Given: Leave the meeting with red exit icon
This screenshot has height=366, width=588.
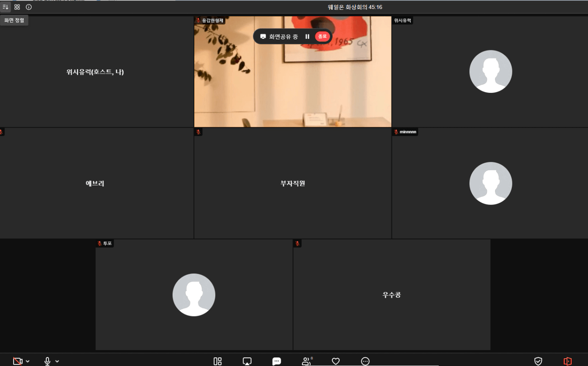Looking at the screenshot, I should (568, 361).
